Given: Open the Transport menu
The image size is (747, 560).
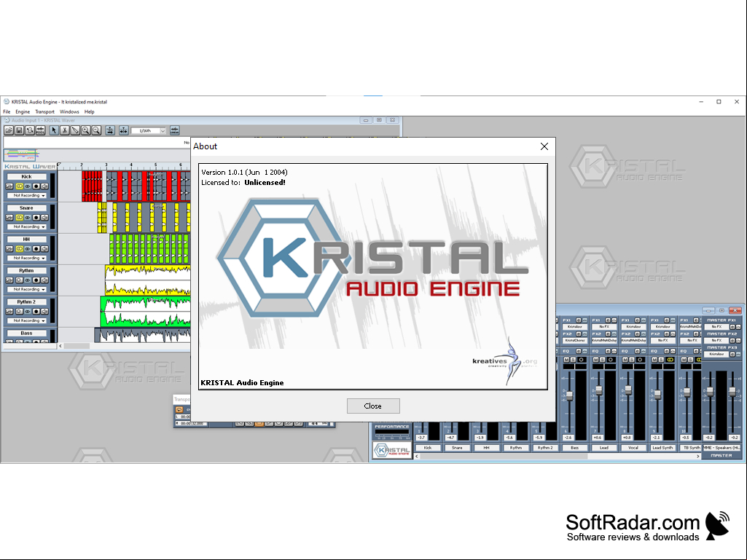Looking at the screenshot, I should pos(44,112).
